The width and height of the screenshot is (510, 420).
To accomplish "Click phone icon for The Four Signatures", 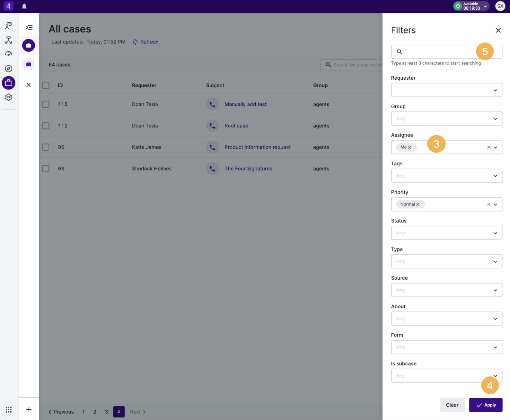I will point(213,169).
